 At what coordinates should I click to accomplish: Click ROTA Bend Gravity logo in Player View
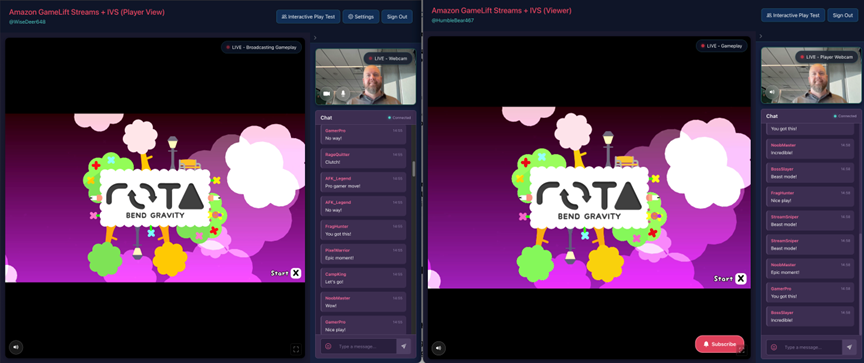tap(156, 198)
